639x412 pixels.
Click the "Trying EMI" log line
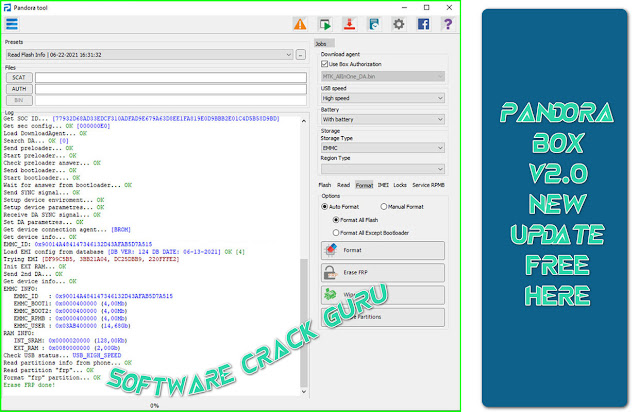pyautogui.click(x=91, y=259)
